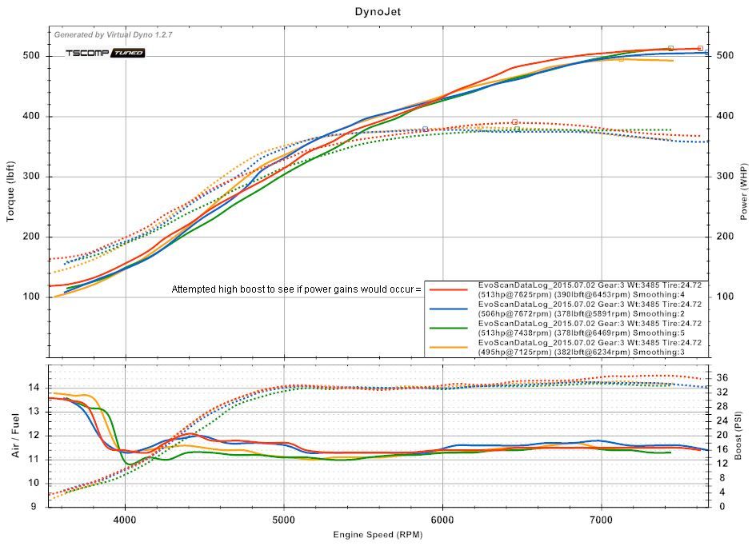Click the orange peak power marker
This screenshot has height=546, width=756.
tap(621, 59)
